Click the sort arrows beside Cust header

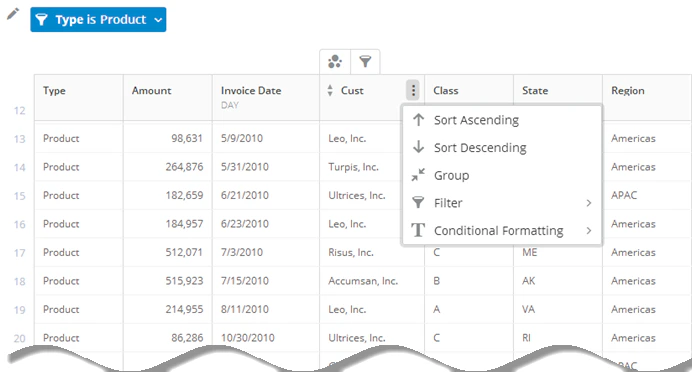[330, 90]
